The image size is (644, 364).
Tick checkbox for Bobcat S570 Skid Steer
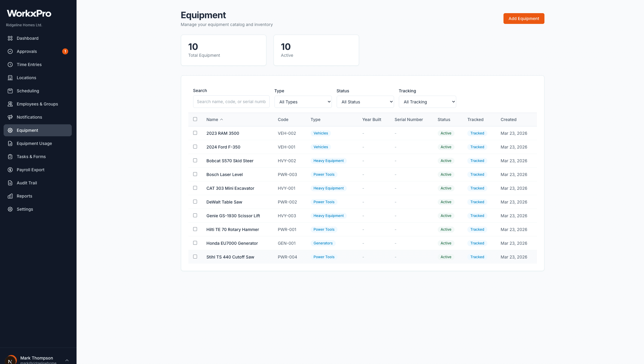point(195,160)
